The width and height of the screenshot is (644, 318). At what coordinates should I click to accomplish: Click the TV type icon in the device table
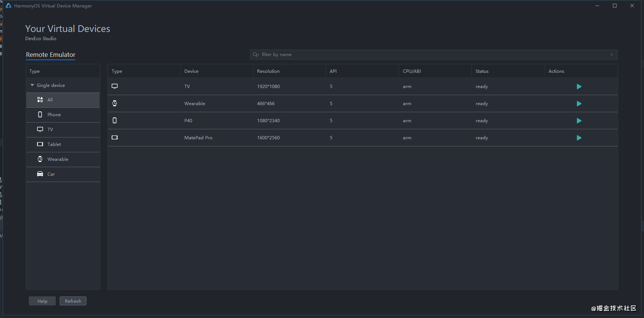(115, 86)
